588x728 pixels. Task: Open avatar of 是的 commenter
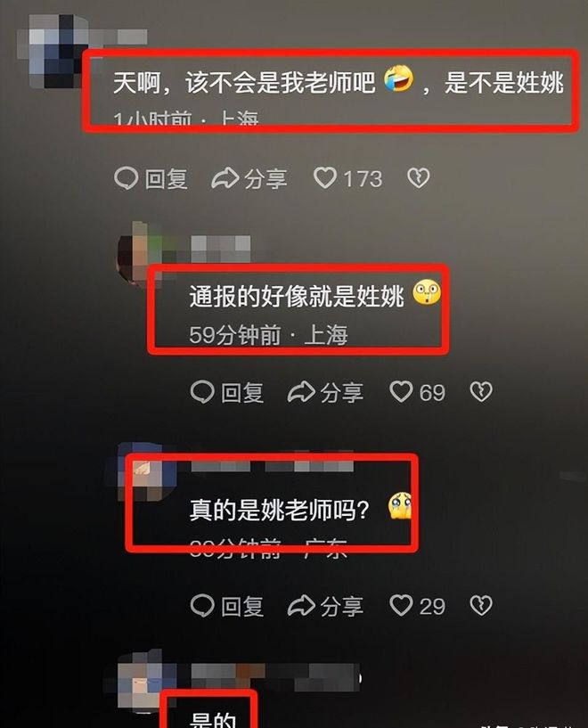click(139, 683)
